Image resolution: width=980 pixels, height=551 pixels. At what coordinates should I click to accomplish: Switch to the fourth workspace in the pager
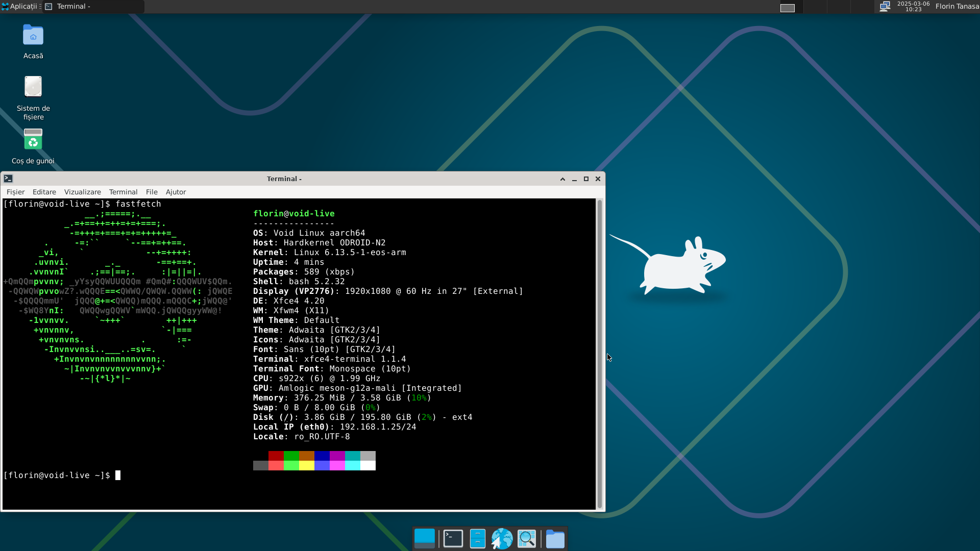[861, 7]
